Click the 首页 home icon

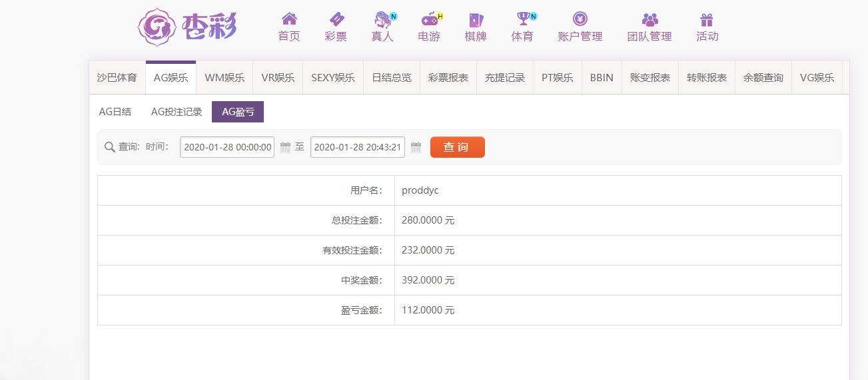point(289,19)
